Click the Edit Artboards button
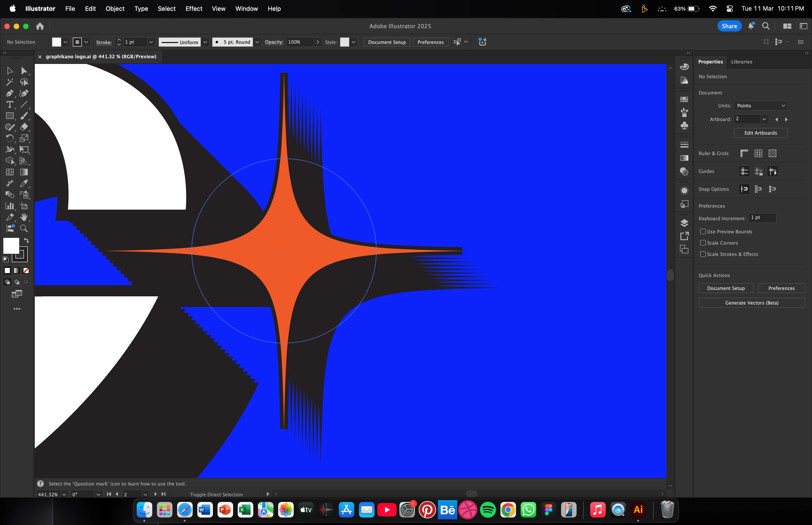The height and width of the screenshot is (525, 812). (x=761, y=133)
